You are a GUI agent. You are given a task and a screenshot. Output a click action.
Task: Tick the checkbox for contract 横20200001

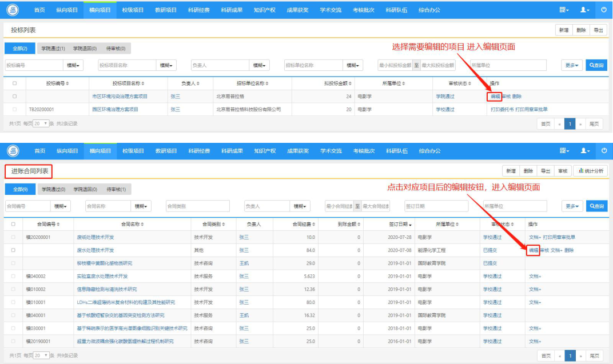point(13,237)
